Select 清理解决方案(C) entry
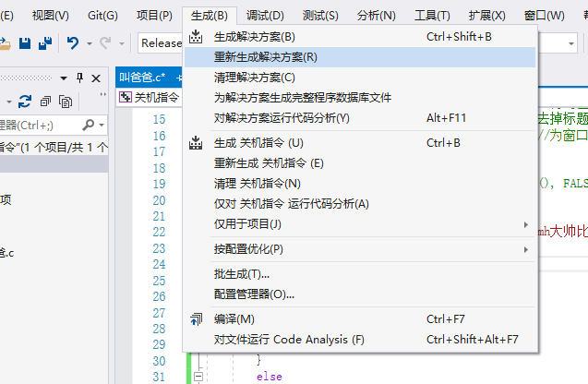This screenshot has height=384, width=588. pyautogui.click(x=360, y=78)
